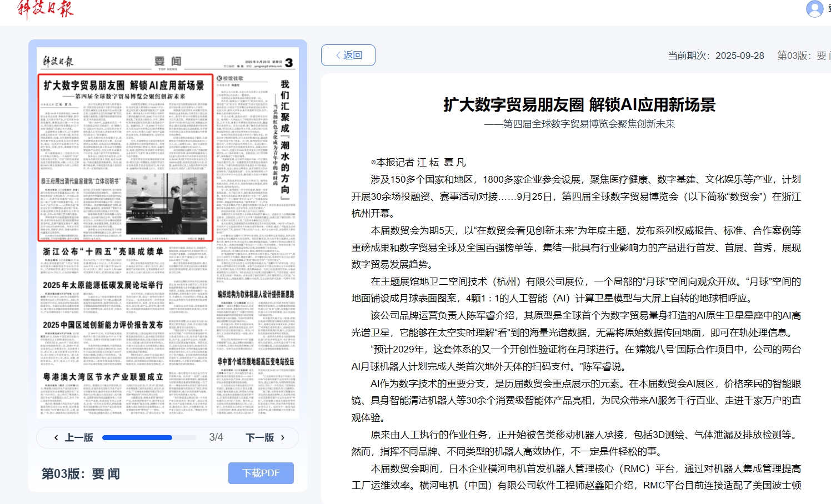Click the 科技日报 site logo
Viewport: 831px width, 504px height.
coord(45,9)
